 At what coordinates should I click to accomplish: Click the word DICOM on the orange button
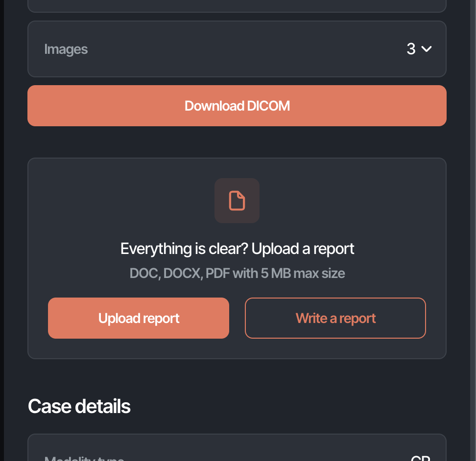[x=268, y=106]
